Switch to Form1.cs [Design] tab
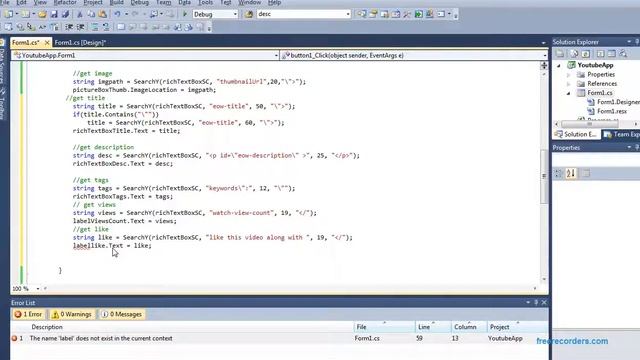 (x=80, y=42)
